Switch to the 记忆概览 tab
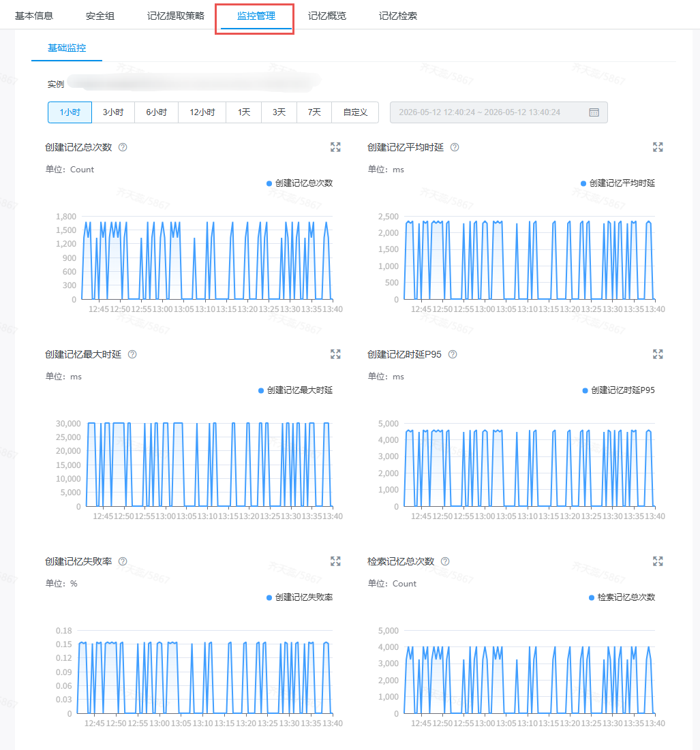Viewport: 700px width, 750px height. pos(326,16)
